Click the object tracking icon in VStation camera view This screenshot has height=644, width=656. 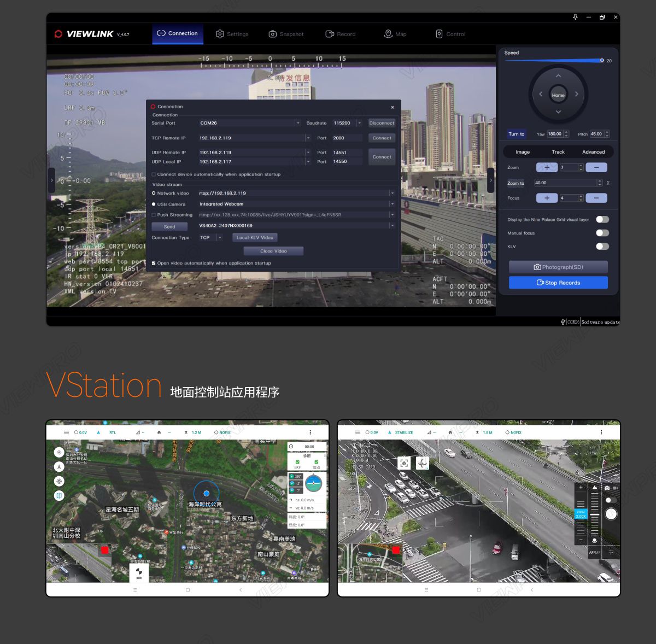(x=404, y=463)
